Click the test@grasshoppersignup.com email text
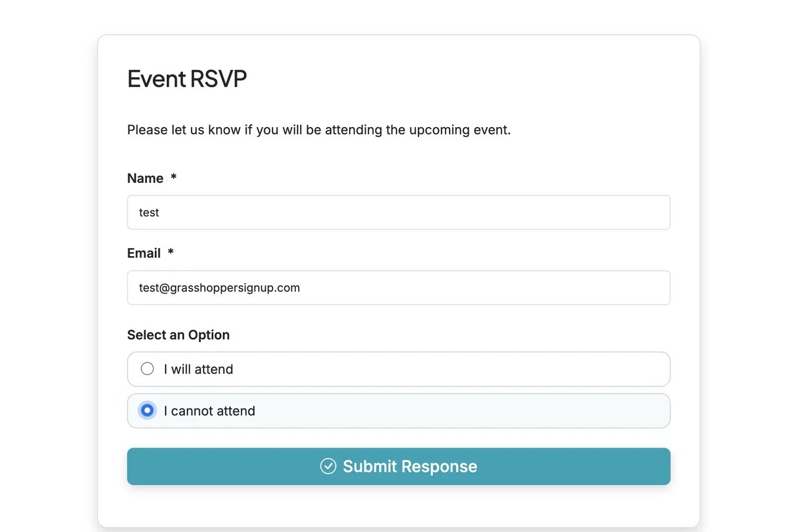Viewport: 798px width, 532px height. coord(219,288)
